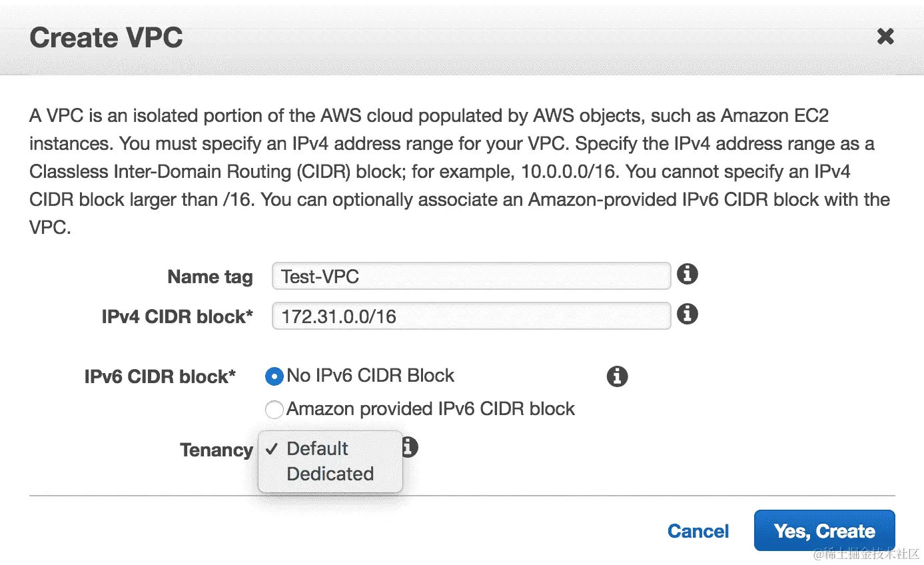The width and height of the screenshot is (924, 565).
Task: Click the IPv4 CIDR block* label
Action: point(177,316)
